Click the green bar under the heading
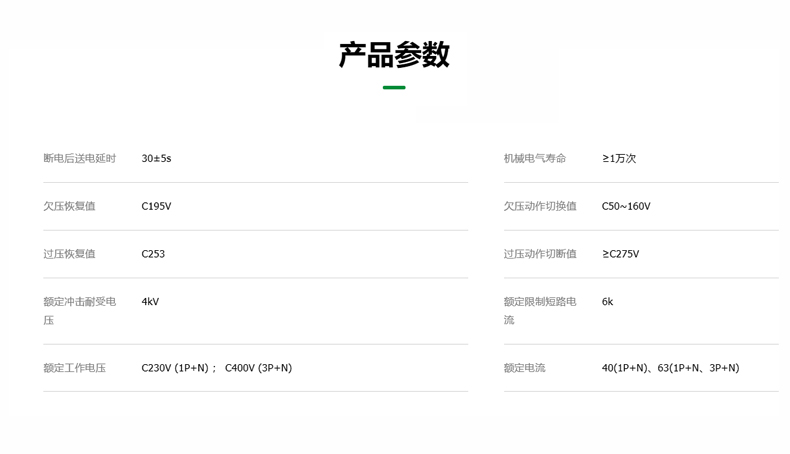The width and height of the screenshot is (790, 454). [394, 88]
